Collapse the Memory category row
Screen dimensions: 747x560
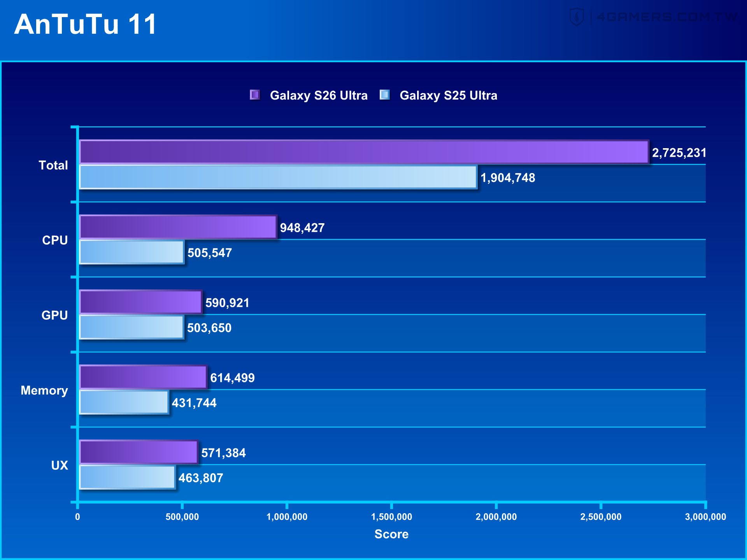tap(44, 390)
